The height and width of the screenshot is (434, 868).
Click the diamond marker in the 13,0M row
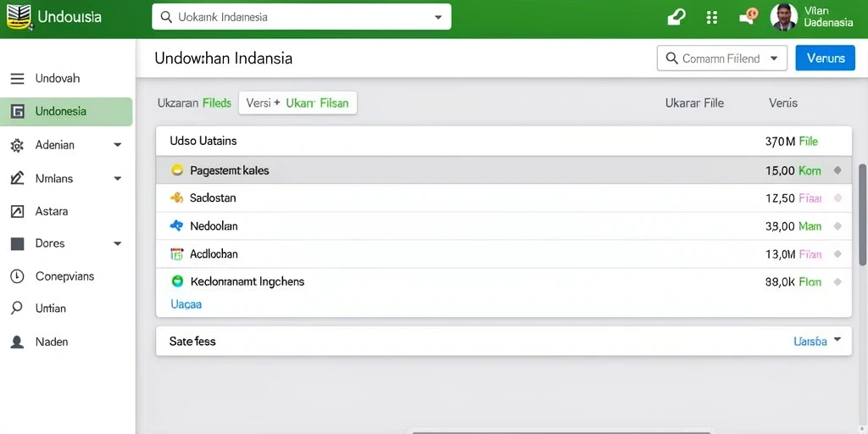[837, 254]
